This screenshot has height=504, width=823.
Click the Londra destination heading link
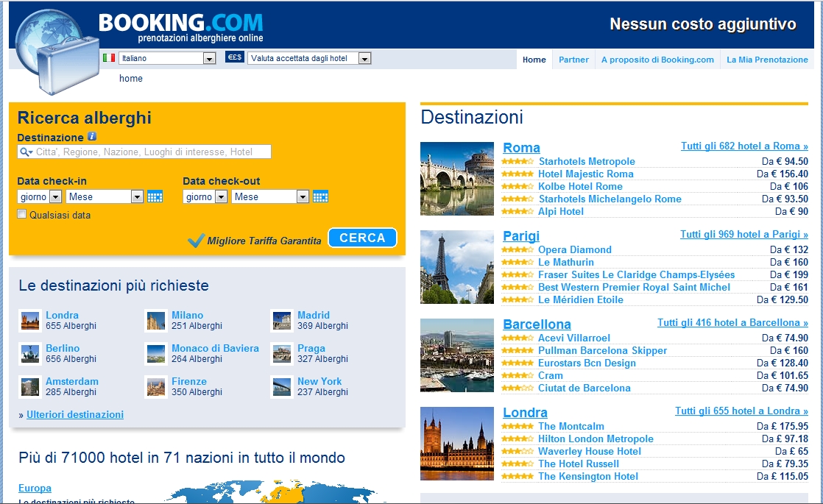[x=525, y=413]
